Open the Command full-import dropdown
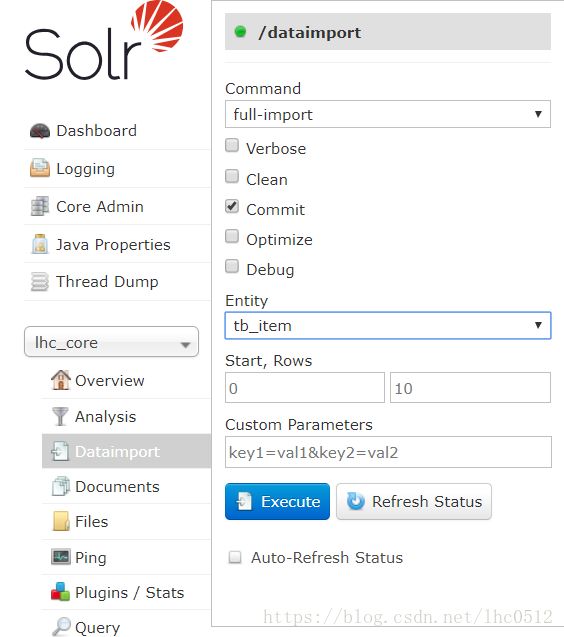The width and height of the screenshot is (564, 637). coord(388,114)
